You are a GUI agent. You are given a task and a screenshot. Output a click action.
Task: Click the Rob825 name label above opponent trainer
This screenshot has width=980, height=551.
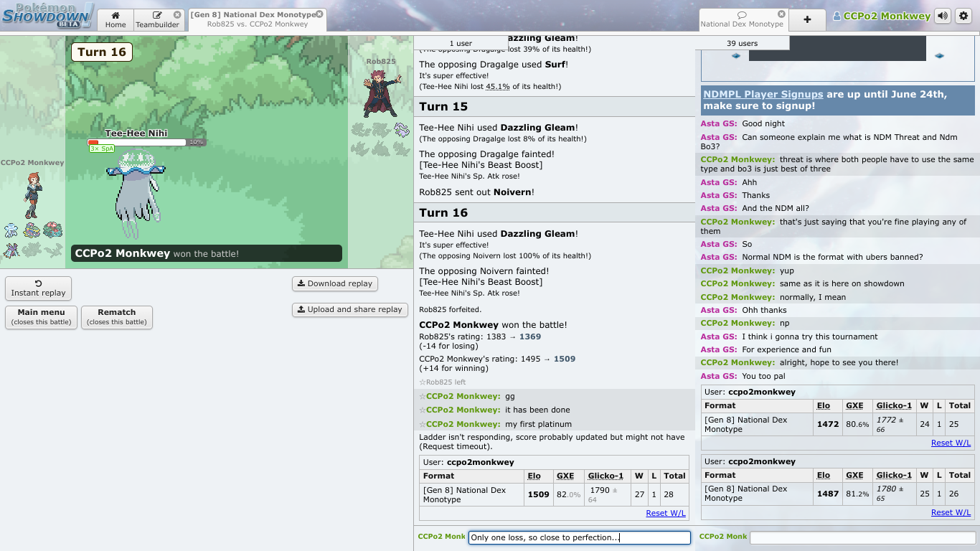(380, 61)
